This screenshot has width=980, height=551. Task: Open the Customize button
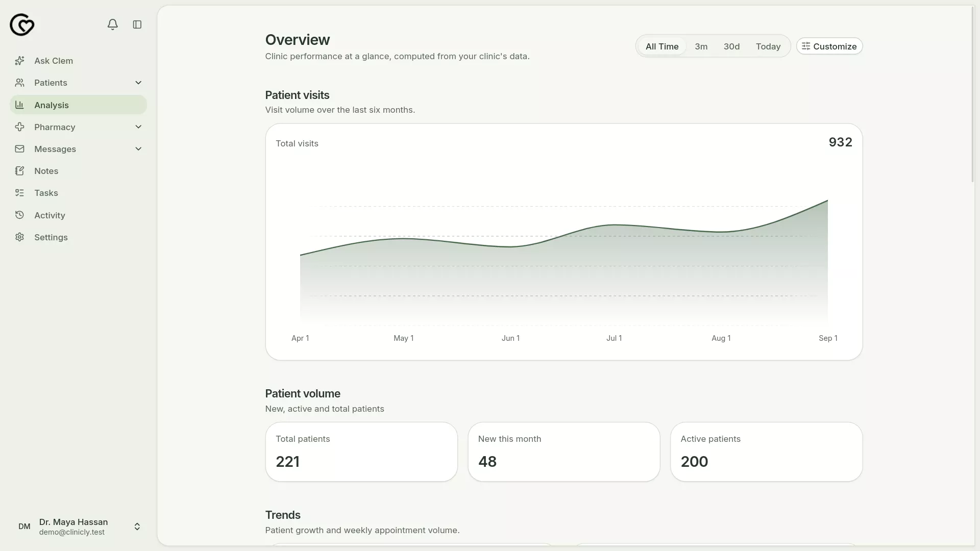829,46
